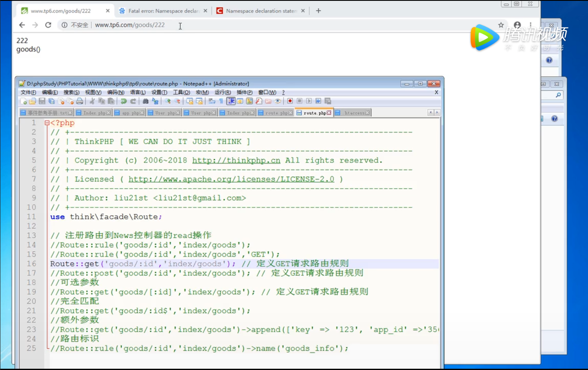Bookmark page with the star icon
Image resolution: width=588 pixels, height=370 pixels.
point(501,25)
